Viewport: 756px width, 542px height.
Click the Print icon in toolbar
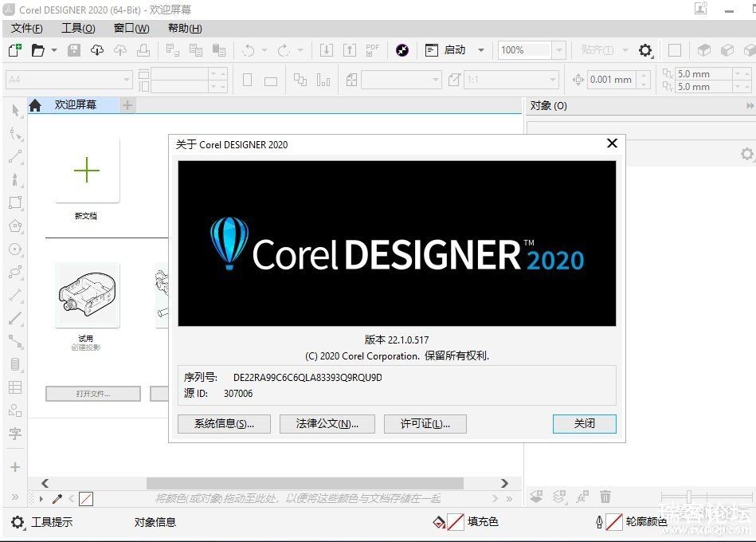coord(143,50)
